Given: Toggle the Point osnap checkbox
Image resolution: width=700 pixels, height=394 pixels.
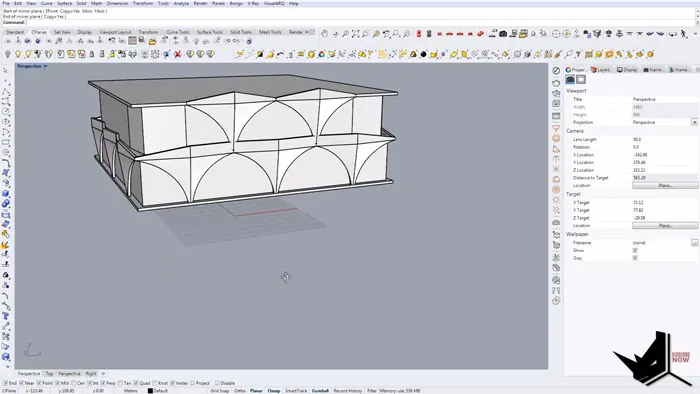Looking at the screenshot, I should point(39,383).
